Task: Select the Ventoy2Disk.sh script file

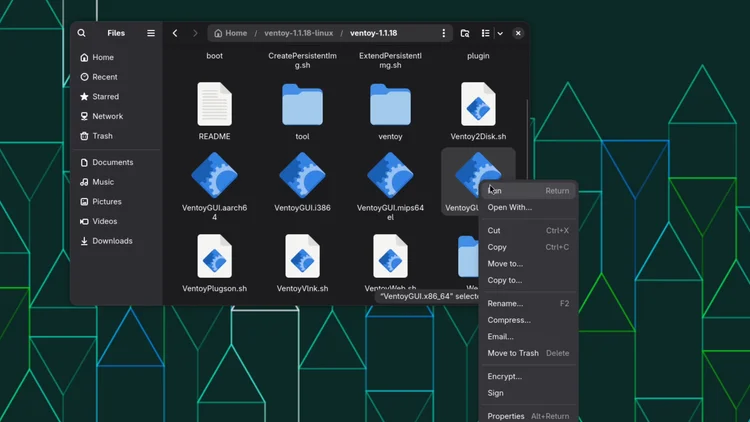Action: tap(478, 104)
